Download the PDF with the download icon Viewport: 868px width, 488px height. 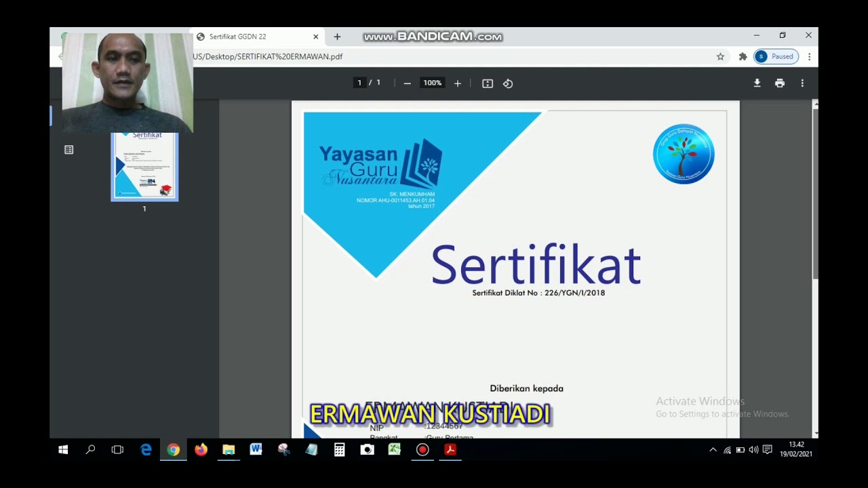pos(757,83)
